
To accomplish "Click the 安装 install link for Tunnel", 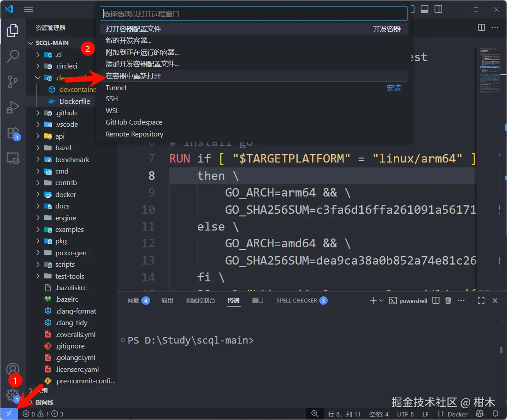I will (393, 87).
